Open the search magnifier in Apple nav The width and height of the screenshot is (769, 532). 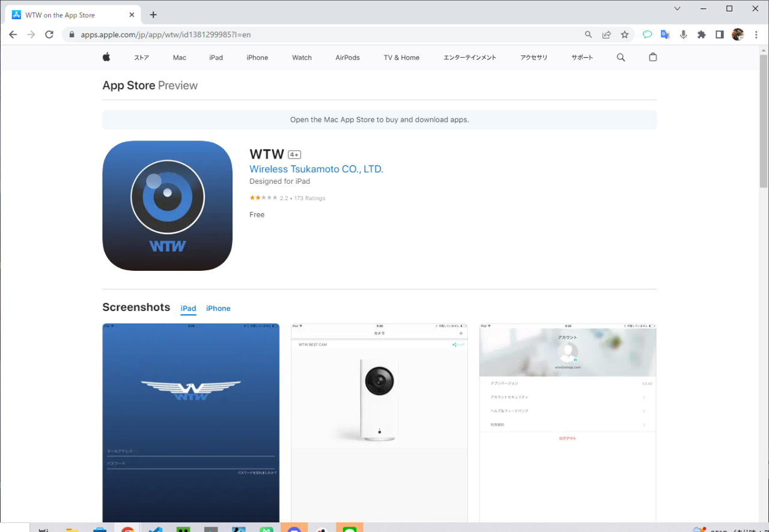click(x=621, y=58)
